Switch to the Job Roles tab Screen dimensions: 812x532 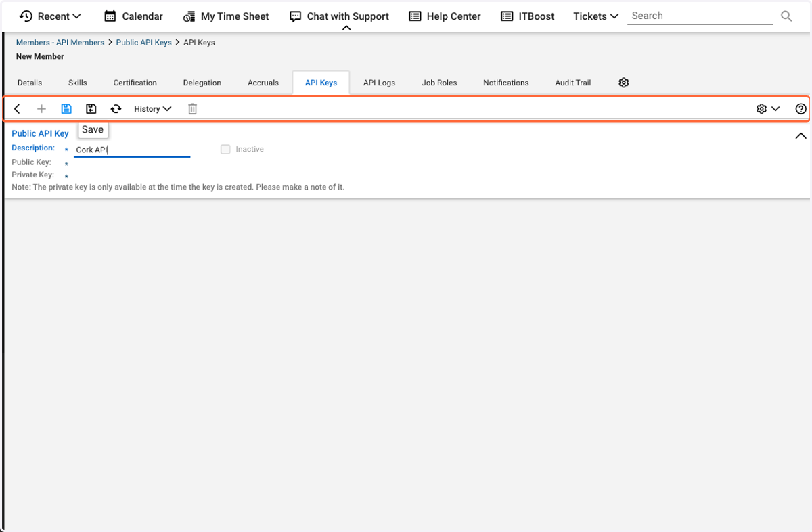point(439,83)
